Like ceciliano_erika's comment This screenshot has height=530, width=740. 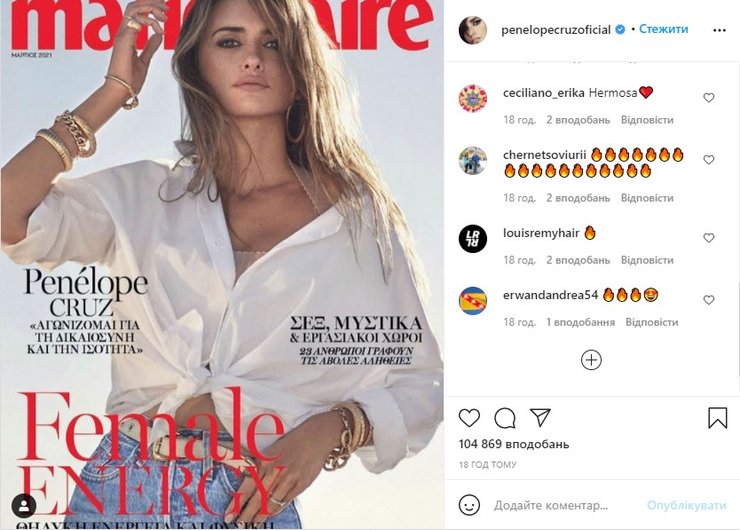(708, 98)
